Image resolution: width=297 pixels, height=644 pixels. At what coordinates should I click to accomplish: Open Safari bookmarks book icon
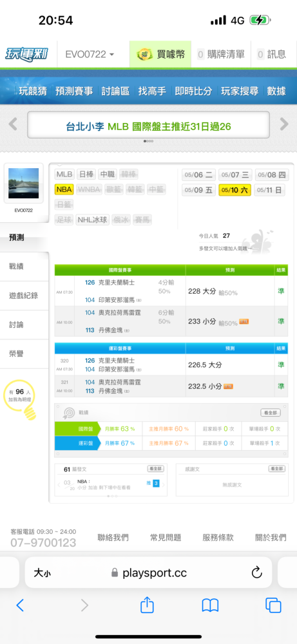[210, 605]
